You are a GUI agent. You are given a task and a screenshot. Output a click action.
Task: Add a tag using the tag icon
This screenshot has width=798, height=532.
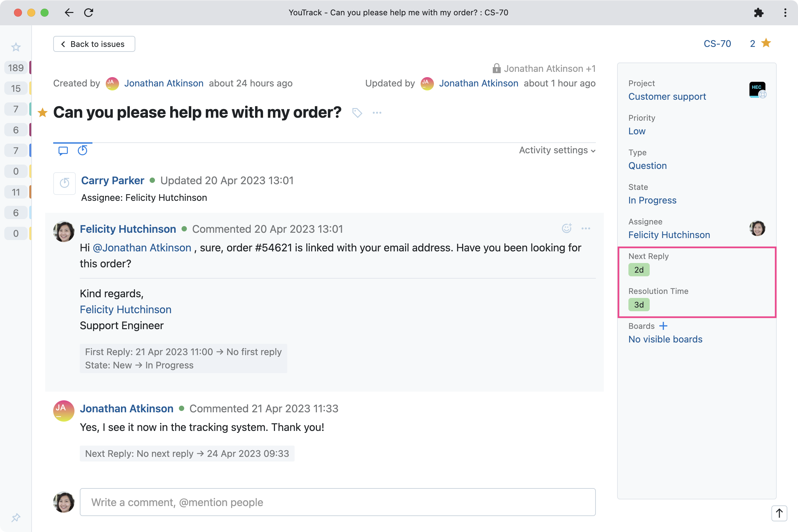[x=357, y=113]
